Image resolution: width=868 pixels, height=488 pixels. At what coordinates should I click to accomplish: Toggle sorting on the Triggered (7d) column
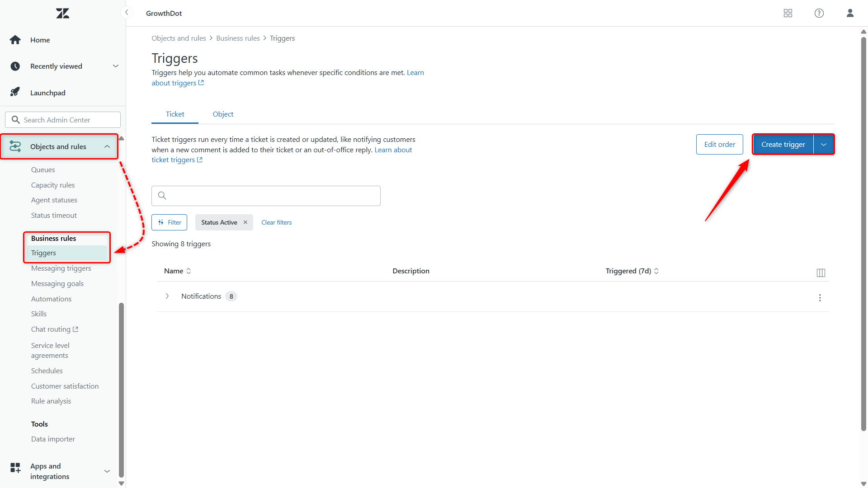click(x=657, y=271)
